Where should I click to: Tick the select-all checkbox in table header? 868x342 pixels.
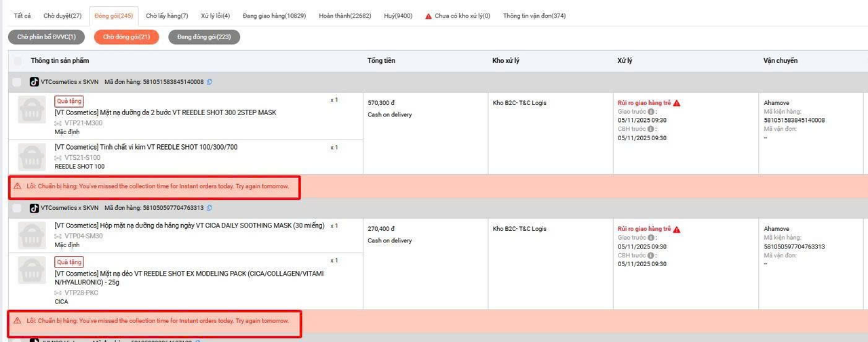tap(17, 61)
